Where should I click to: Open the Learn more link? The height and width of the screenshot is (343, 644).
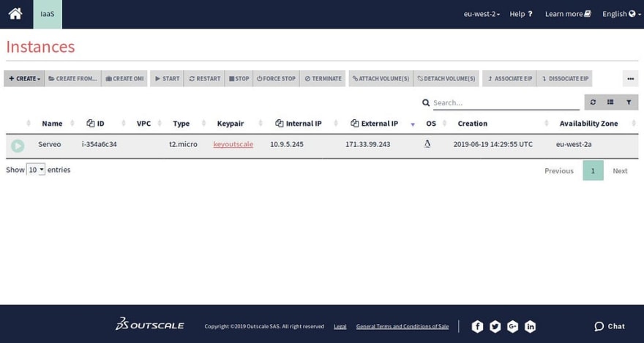coord(568,14)
